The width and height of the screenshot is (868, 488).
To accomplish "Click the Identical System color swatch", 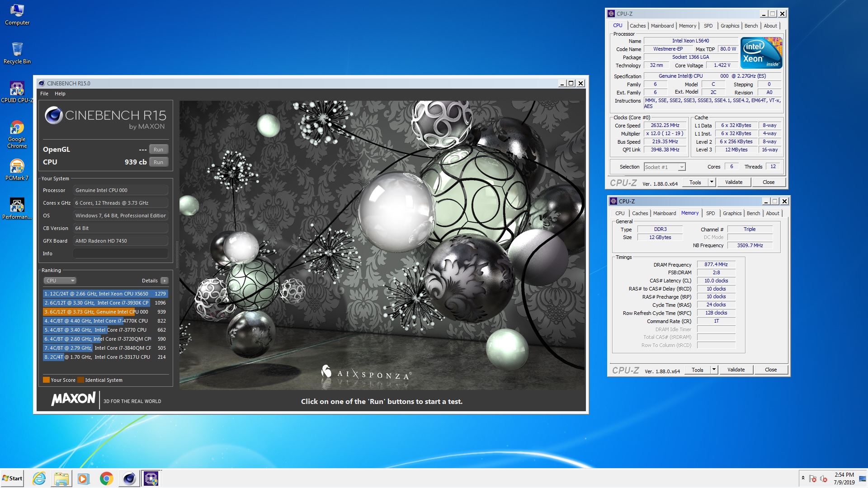I will click(80, 380).
